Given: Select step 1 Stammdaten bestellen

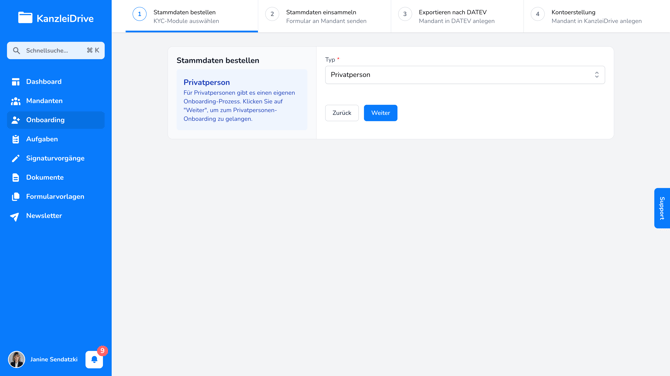Looking at the screenshot, I should point(191,16).
